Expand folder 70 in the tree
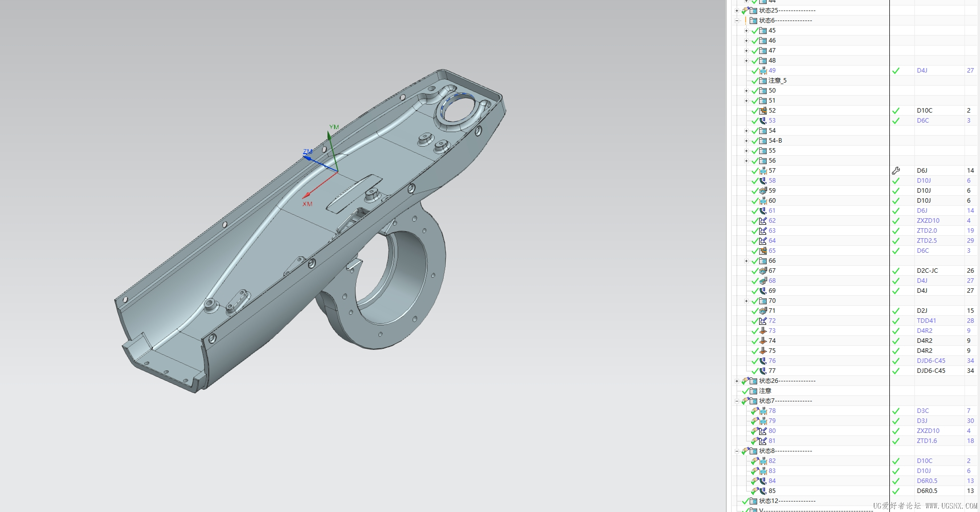Image resolution: width=980 pixels, height=512 pixels. pyautogui.click(x=746, y=301)
